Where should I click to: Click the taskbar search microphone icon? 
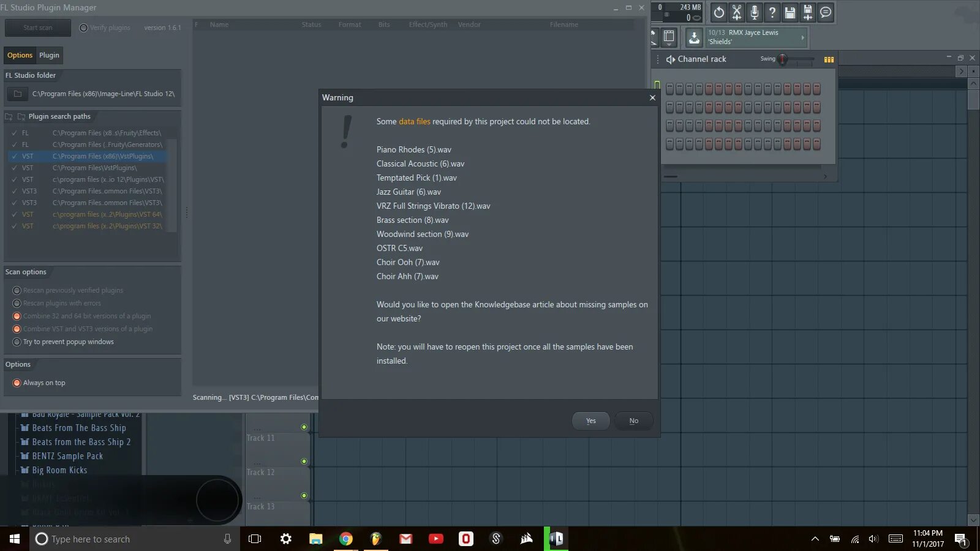coord(227,539)
